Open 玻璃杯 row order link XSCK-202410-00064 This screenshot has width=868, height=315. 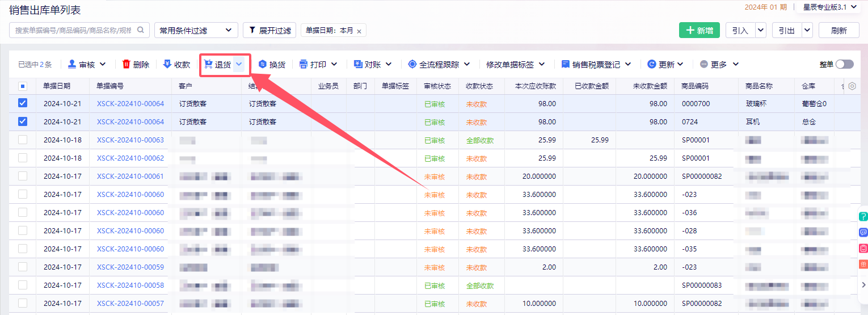[x=130, y=103]
